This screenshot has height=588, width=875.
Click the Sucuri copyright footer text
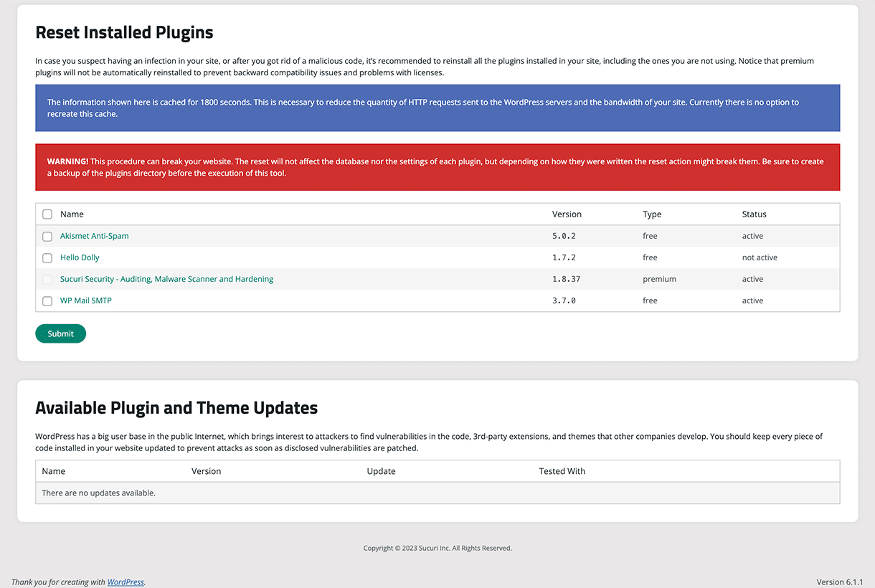click(x=437, y=549)
